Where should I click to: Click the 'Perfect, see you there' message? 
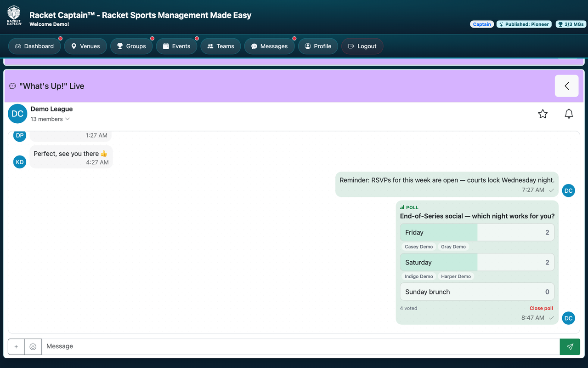coord(71,157)
